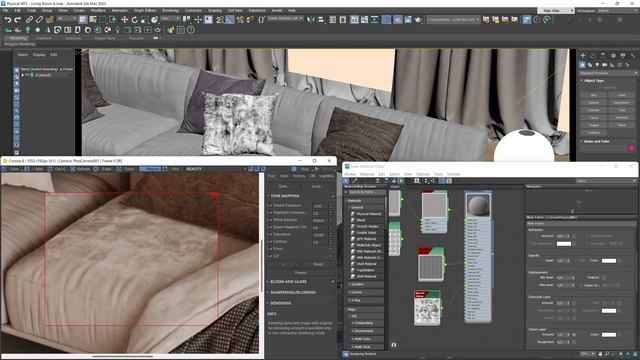Toggle the Highlight Compress checkbox
The width and height of the screenshot is (640, 360).
click(x=270, y=213)
